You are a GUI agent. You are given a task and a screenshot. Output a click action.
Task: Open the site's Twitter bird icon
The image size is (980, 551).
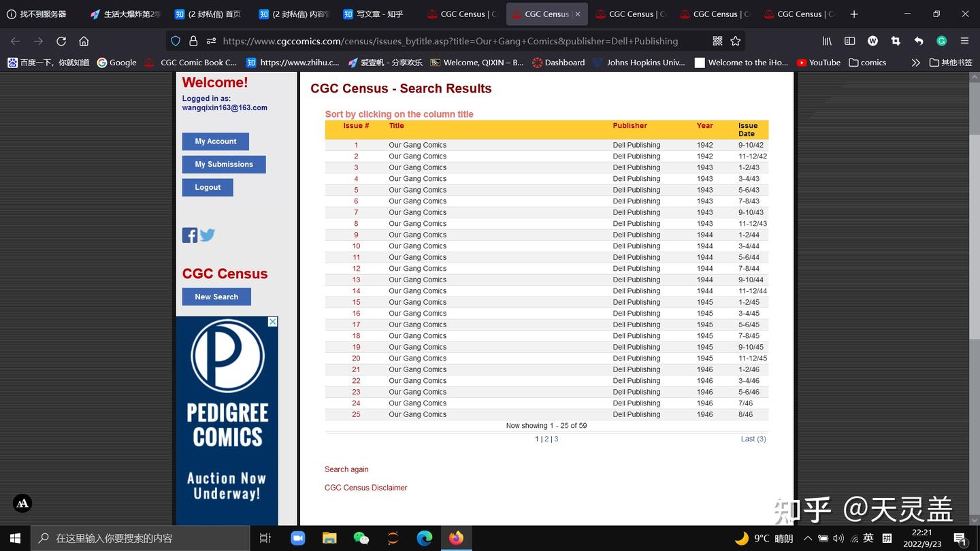[x=208, y=235]
